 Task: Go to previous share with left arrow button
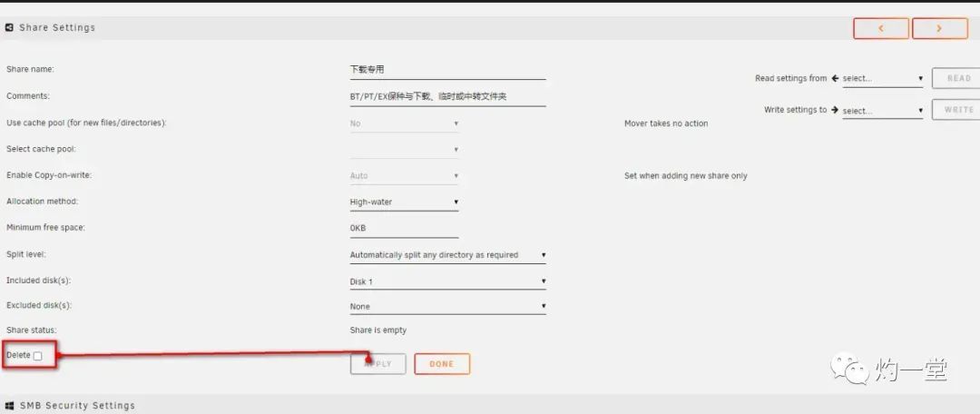pyautogui.click(x=880, y=28)
